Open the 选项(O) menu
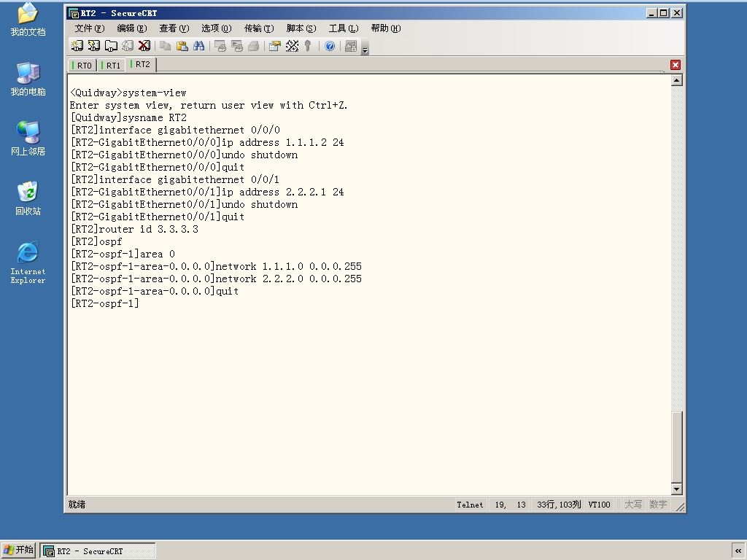Image resolution: width=747 pixels, height=560 pixels. coord(216,28)
